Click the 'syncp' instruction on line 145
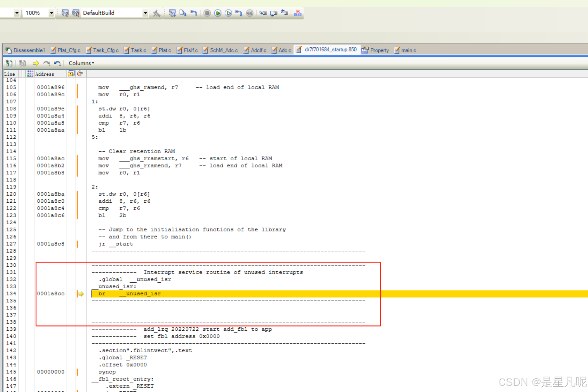Screen dimensions: 588x392 (x=107, y=372)
